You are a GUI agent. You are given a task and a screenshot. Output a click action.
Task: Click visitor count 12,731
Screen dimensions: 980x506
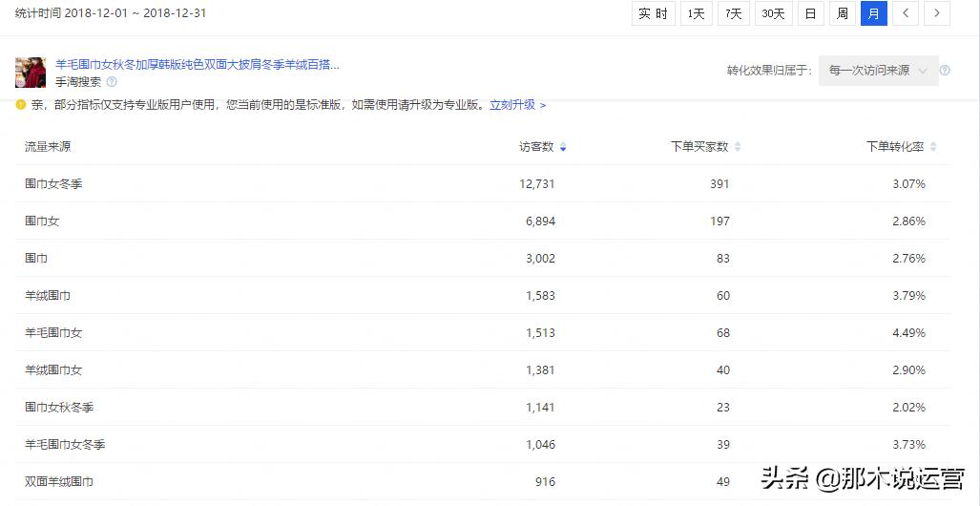(x=537, y=184)
